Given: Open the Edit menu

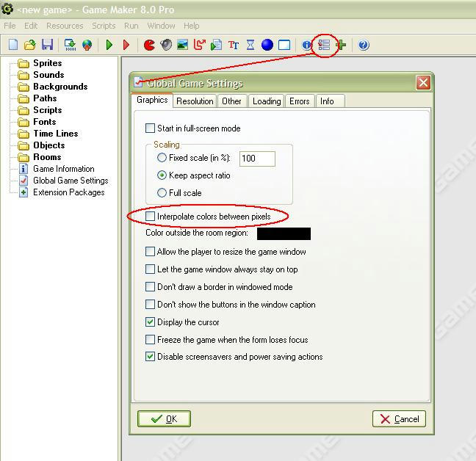Looking at the screenshot, I should click(31, 26).
